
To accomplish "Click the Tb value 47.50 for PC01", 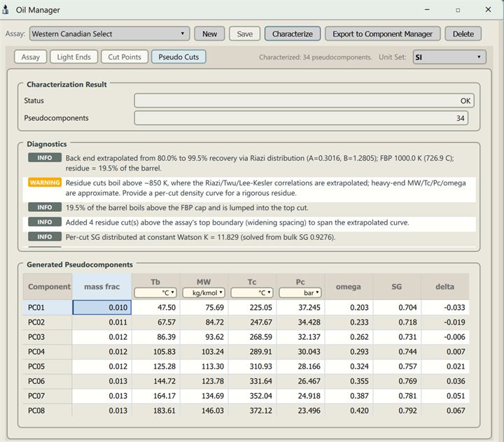I will [155, 308].
